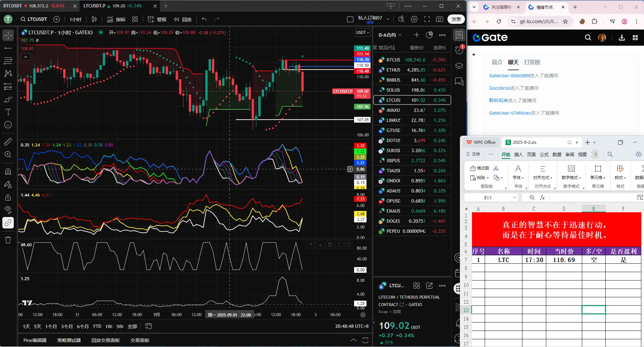
Task: Select the WPS format painter (格式刷)
Action: pos(480,168)
